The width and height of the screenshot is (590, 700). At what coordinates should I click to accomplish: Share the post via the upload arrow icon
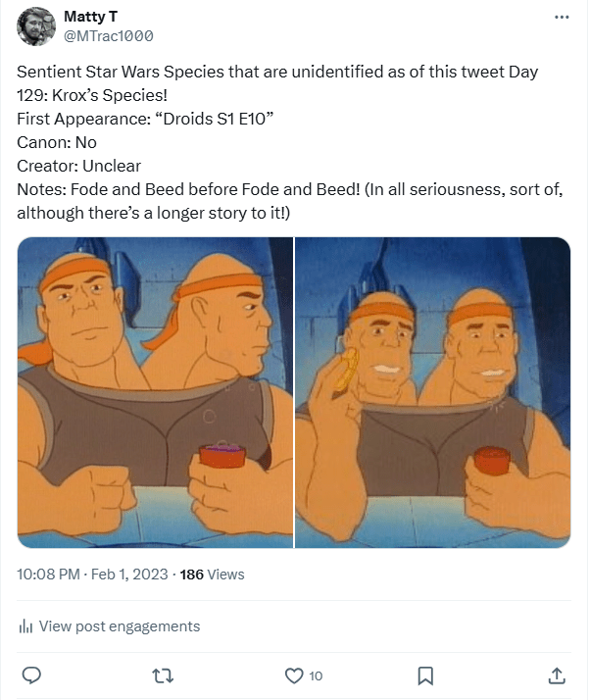click(x=556, y=675)
